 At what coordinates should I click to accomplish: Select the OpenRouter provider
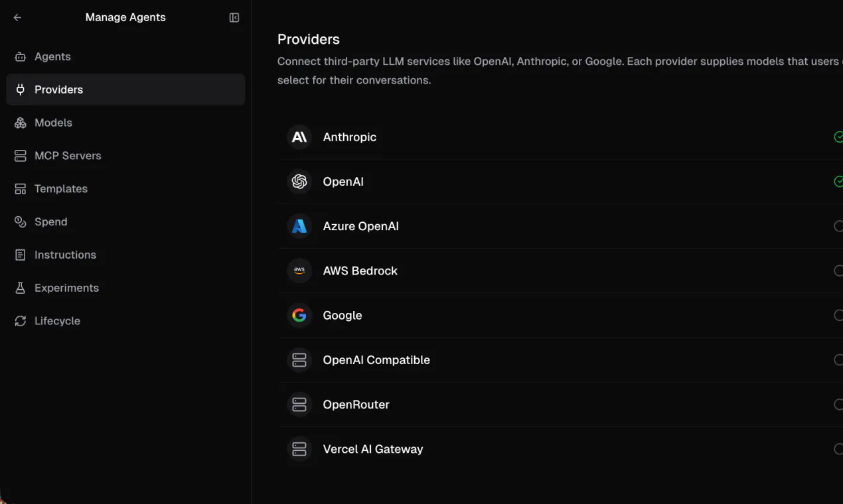click(561, 405)
